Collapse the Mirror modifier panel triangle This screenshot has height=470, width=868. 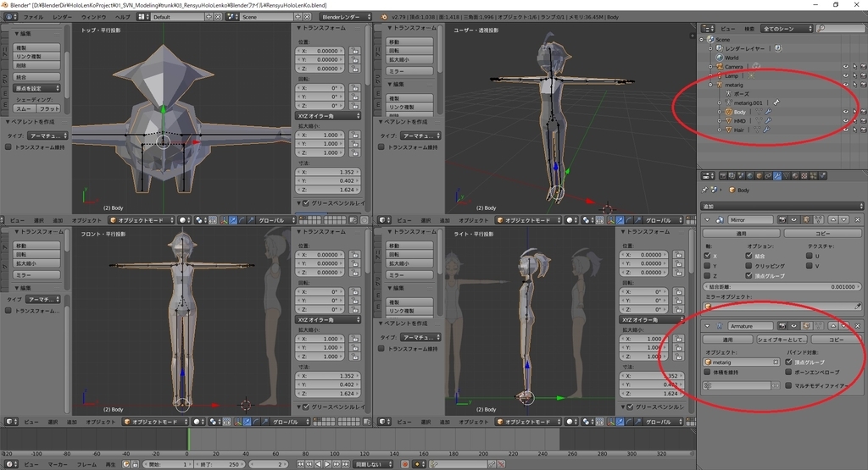tap(708, 219)
